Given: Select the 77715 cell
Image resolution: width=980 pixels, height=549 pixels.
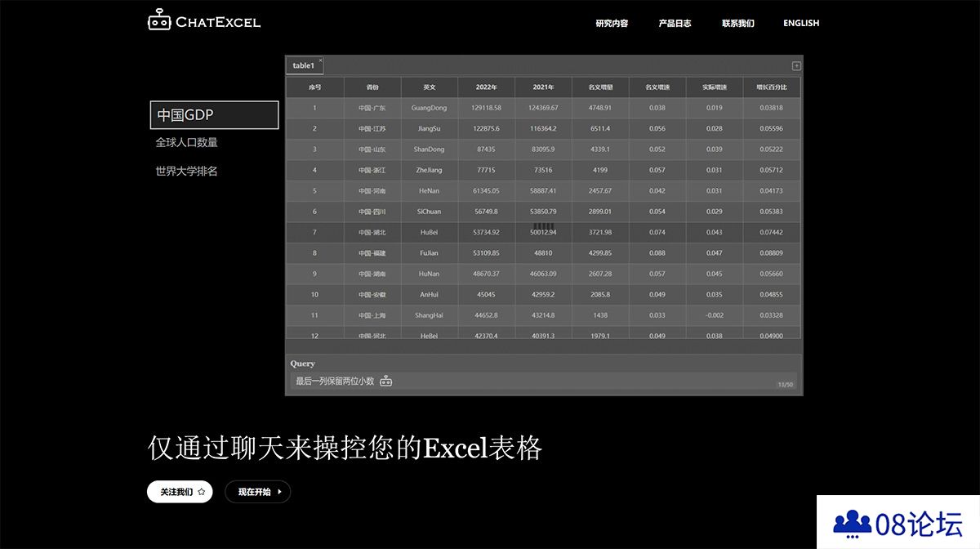Looking at the screenshot, I should point(486,170).
